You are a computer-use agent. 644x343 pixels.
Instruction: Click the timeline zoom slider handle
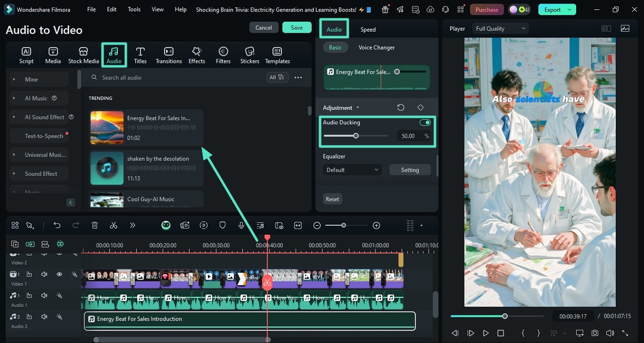(x=344, y=225)
